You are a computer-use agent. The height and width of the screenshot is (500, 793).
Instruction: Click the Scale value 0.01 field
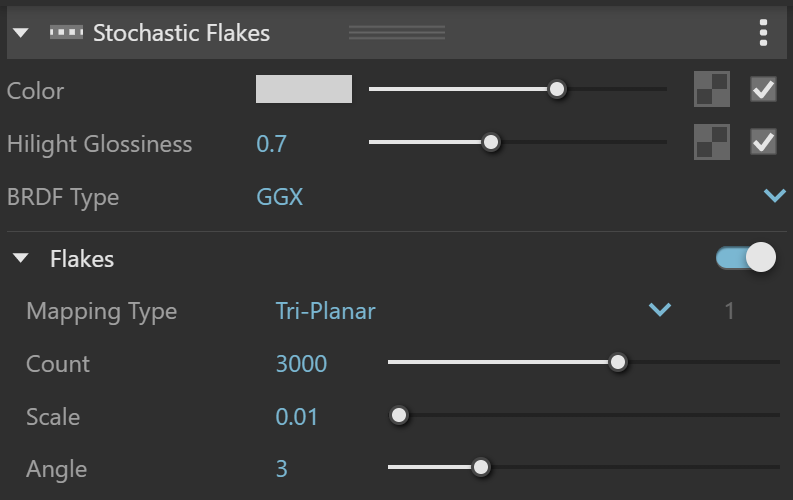click(x=296, y=417)
